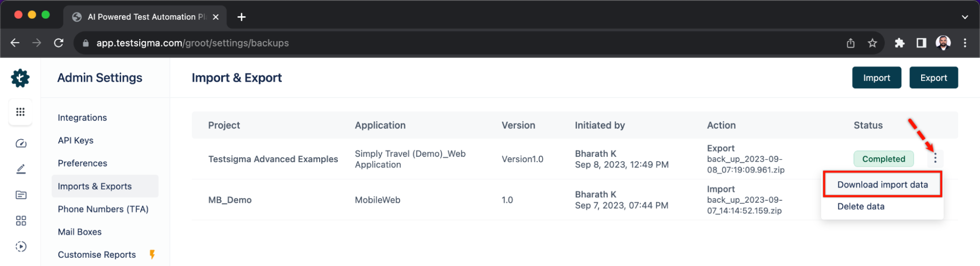The height and width of the screenshot is (266, 980).
Task: Click Version1.0 cell
Action: 522,159
